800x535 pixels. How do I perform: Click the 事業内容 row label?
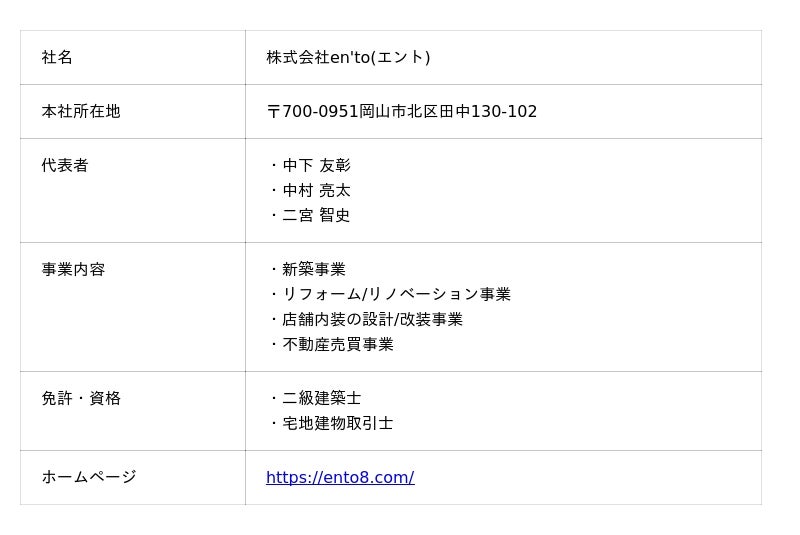point(73,270)
